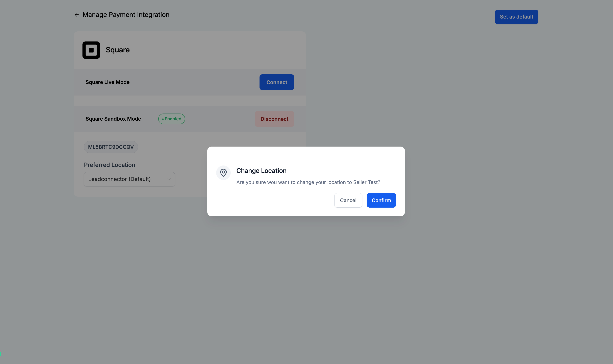Viewport: 613px width, 364px height.
Task: Connect Square Live Mode
Action: pyautogui.click(x=276, y=82)
